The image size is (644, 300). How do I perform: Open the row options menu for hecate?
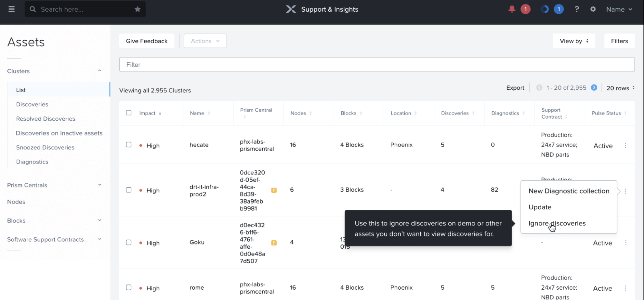coord(625,145)
